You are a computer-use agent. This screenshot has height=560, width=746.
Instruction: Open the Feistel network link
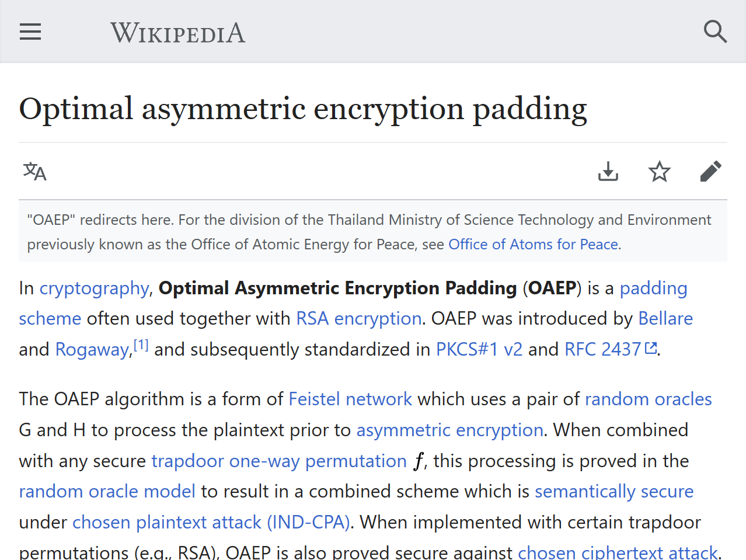(350, 399)
